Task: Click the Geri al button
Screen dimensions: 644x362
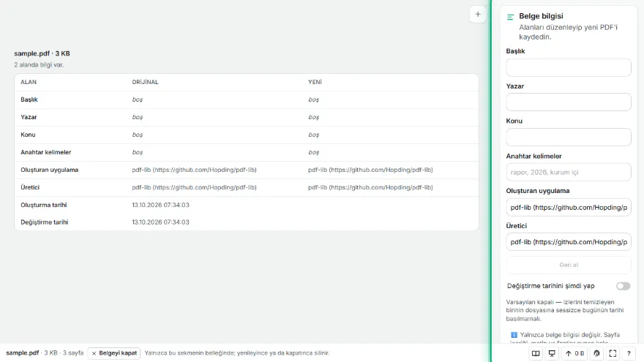Action: coord(569,265)
